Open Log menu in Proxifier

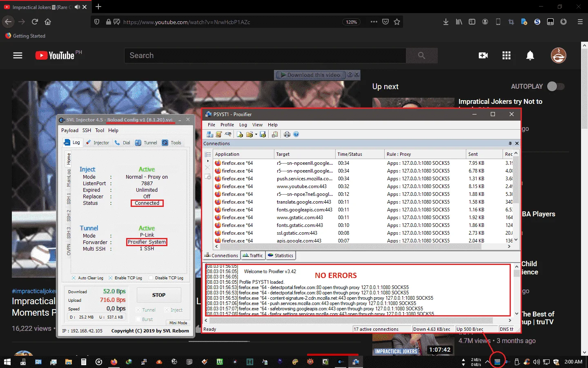tap(243, 125)
